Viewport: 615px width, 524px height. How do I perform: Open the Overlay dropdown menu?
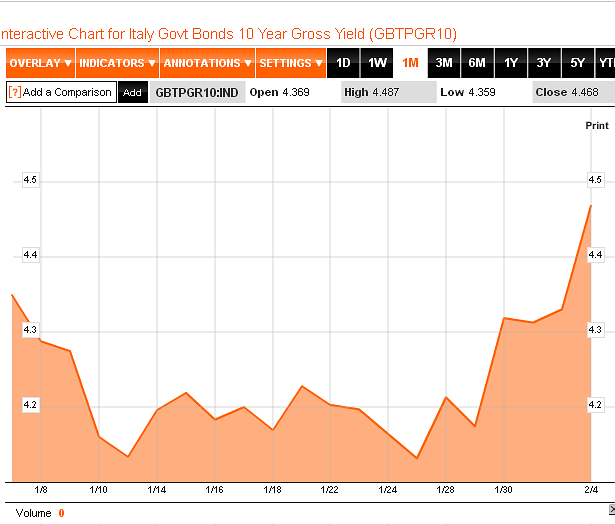(40, 63)
